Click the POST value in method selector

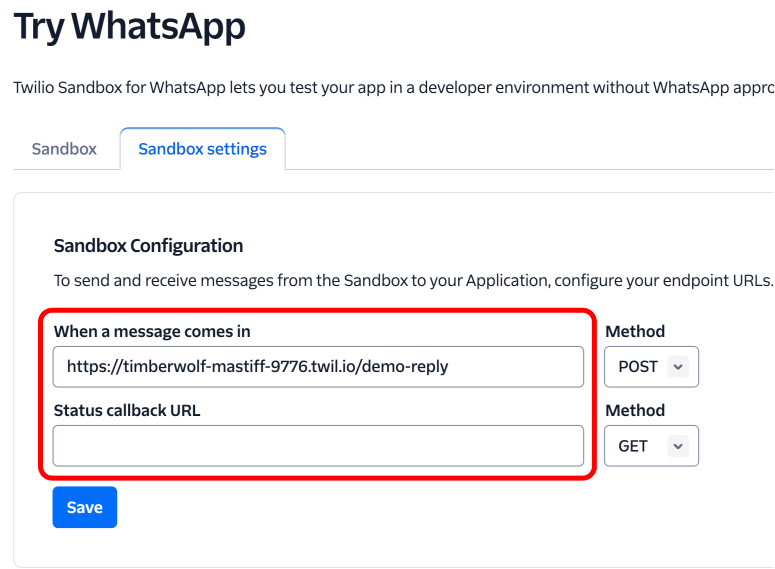pos(638,367)
